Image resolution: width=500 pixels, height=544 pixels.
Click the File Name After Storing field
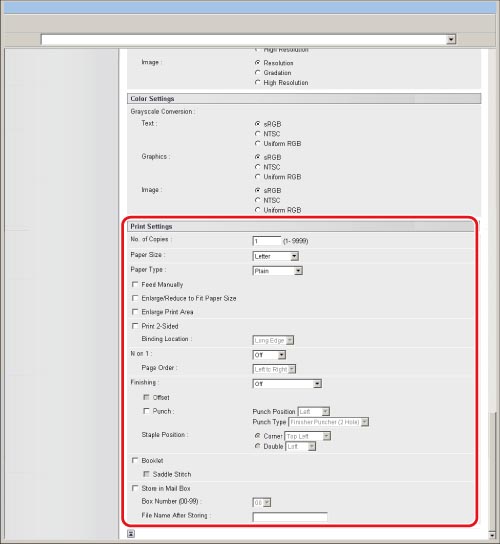[x=290, y=517]
